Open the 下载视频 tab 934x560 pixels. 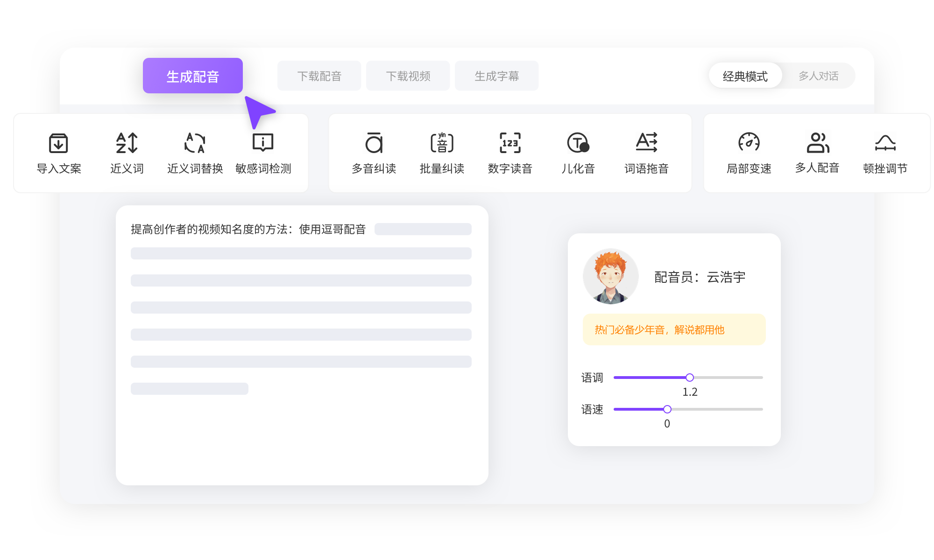(408, 76)
